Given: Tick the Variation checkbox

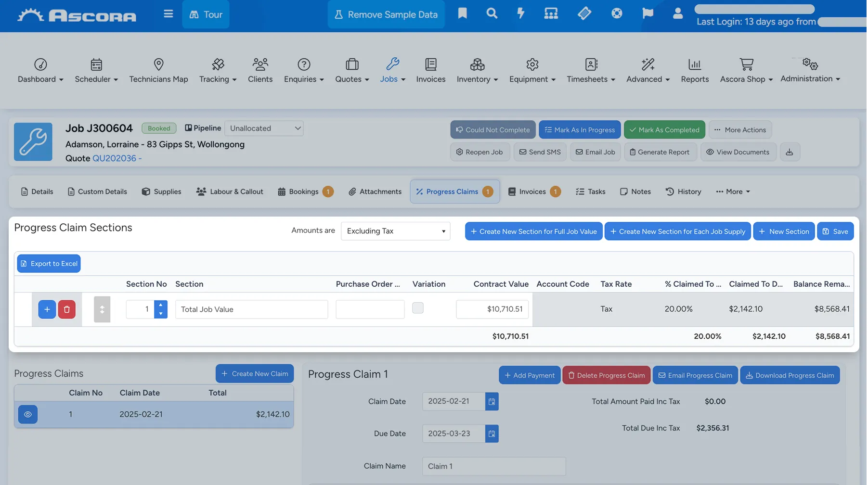Looking at the screenshot, I should [418, 308].
